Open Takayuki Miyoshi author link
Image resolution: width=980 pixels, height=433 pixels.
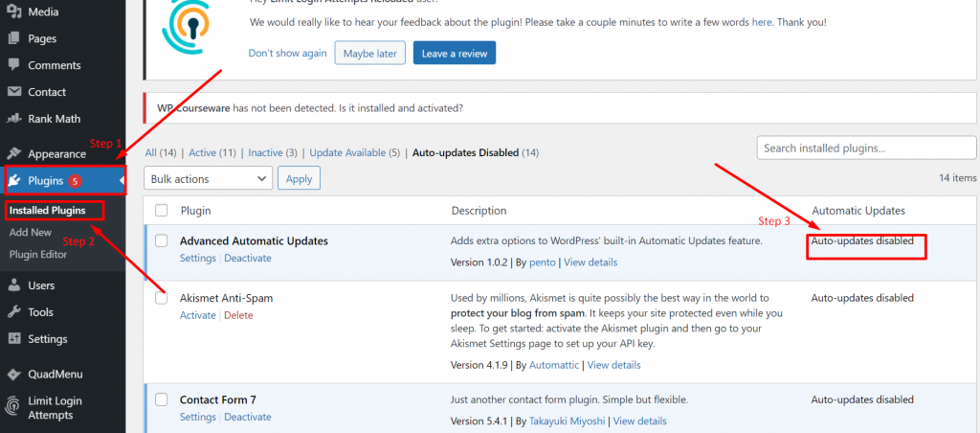[x=568, y=422]
